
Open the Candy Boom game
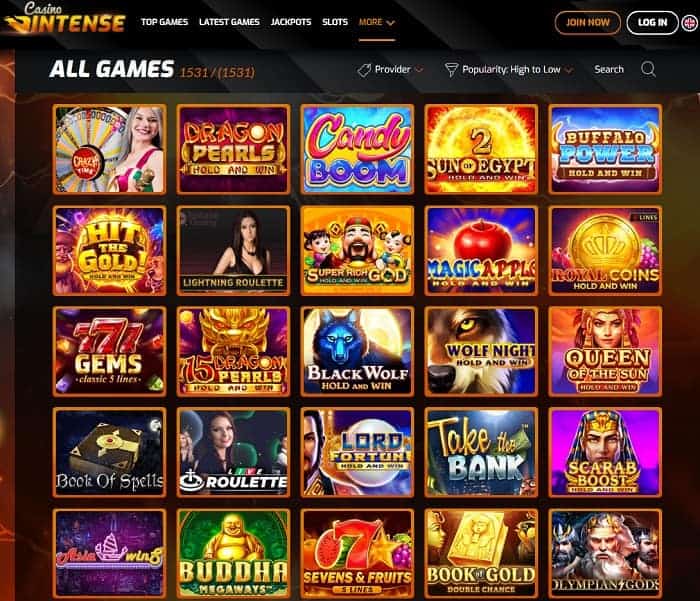pyautogui.click(x=357, y=150)
